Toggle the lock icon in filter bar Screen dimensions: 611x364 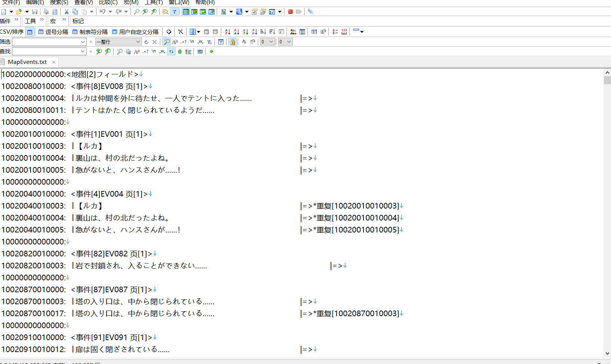tap(233, 42)
